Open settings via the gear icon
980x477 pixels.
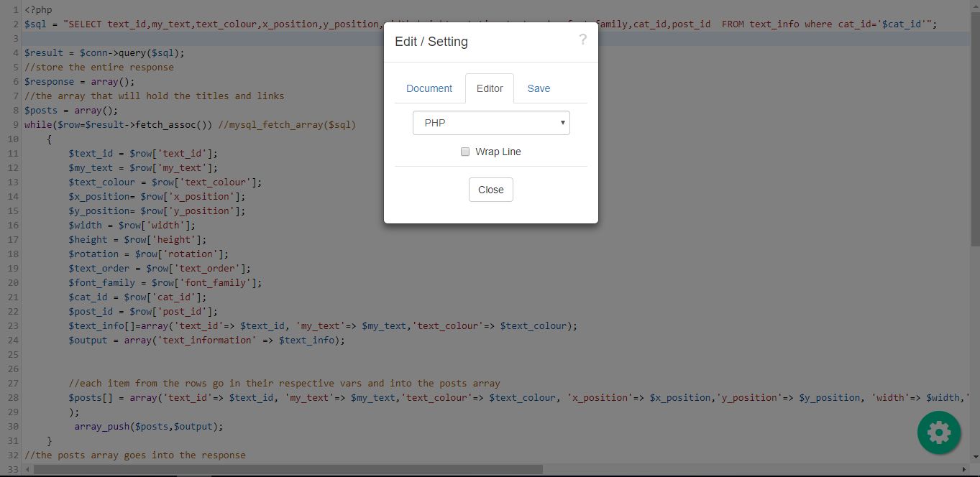point(939,432)
